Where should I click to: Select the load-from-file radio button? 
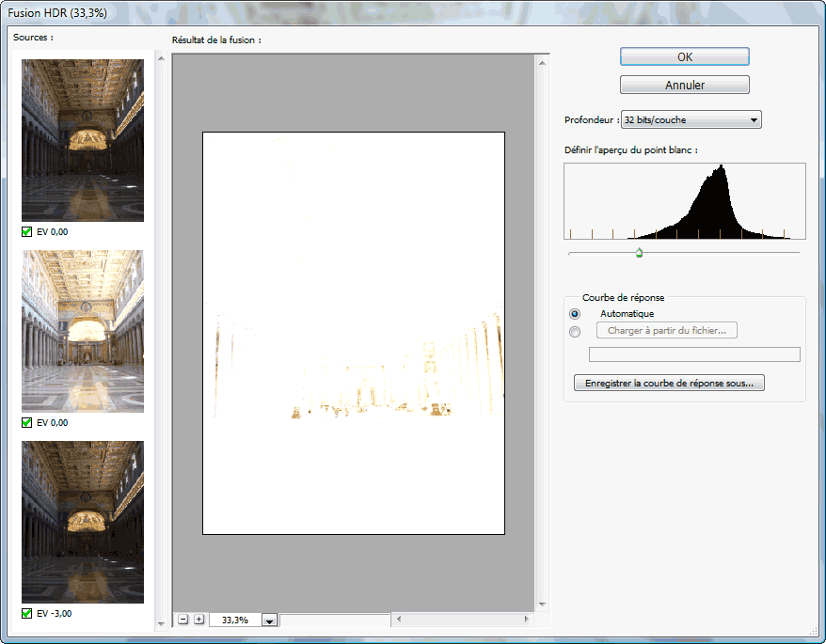click(575, 331)
